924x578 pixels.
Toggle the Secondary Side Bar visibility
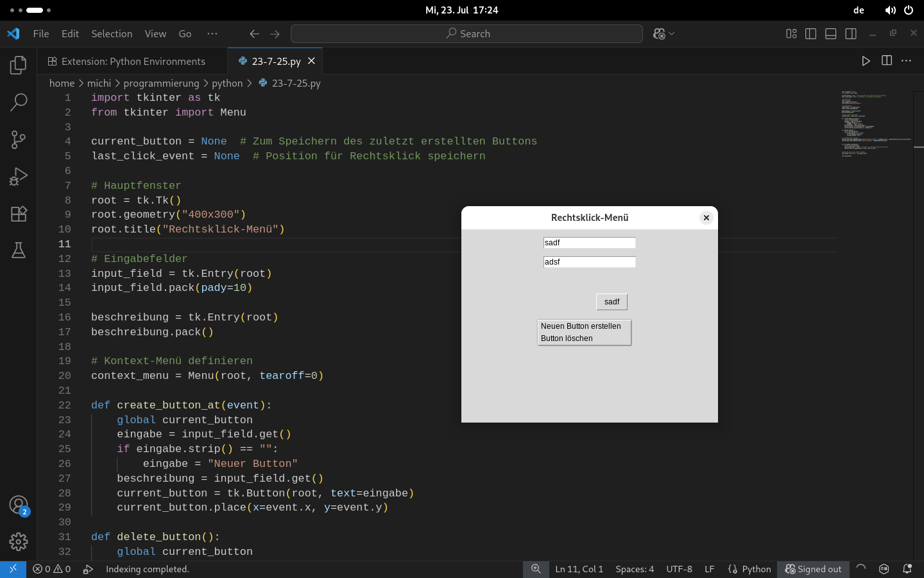pyautogui.click(x=850, y=33)
